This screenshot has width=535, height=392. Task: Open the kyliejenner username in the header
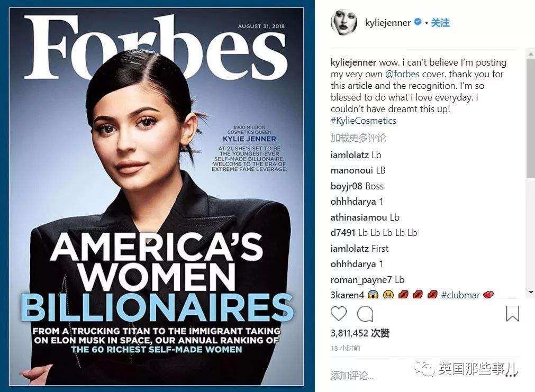coord(387,23)
